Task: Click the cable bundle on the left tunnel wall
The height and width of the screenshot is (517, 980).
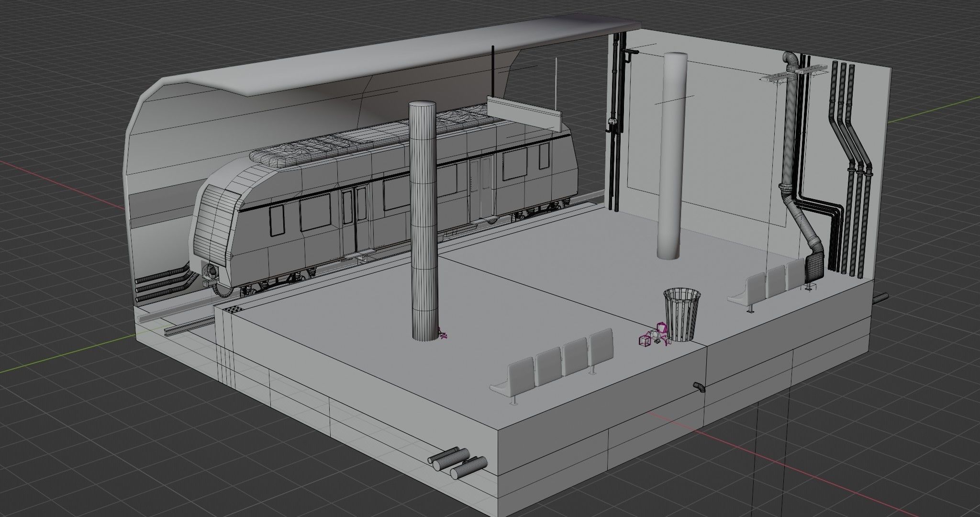Action: coord(165,283)
